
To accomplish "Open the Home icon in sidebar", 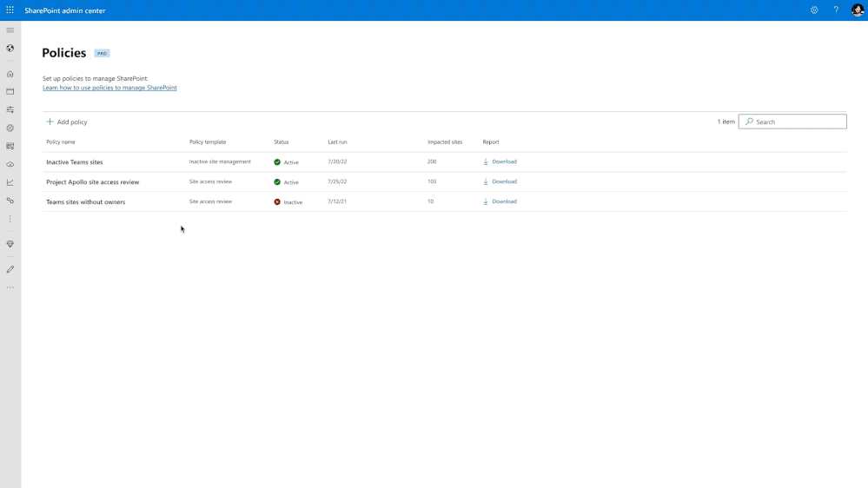I will 10,74.
